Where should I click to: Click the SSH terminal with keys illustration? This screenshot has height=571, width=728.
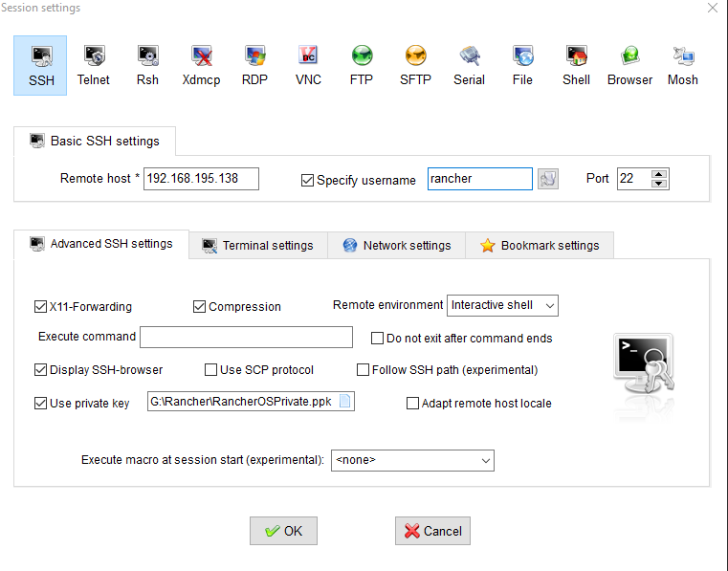tap(644, 364)
